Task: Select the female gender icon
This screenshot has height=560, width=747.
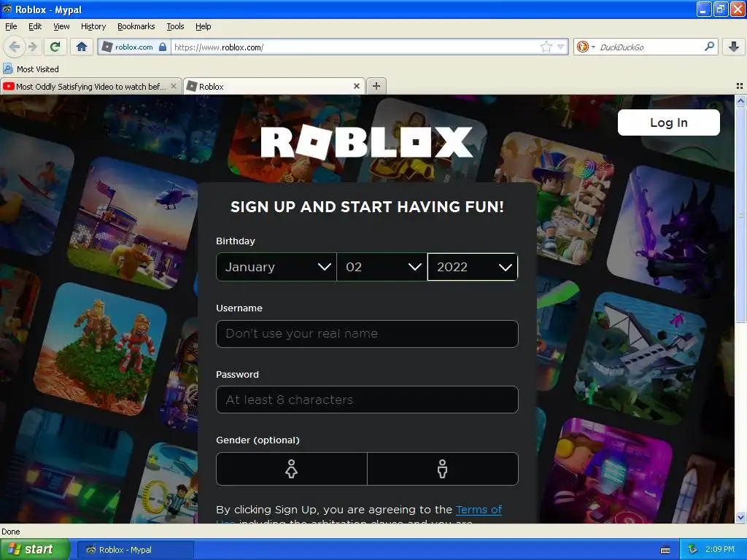Action: tap(292, 469)
